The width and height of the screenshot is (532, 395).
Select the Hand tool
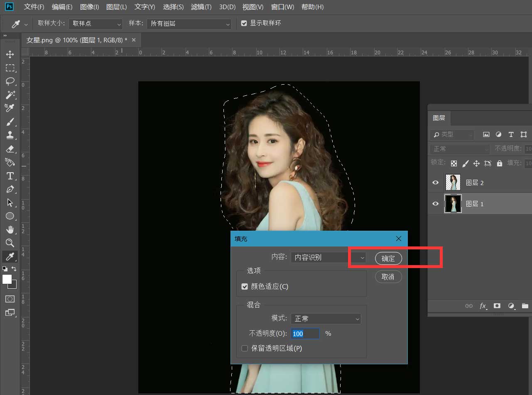coord(10,229)
